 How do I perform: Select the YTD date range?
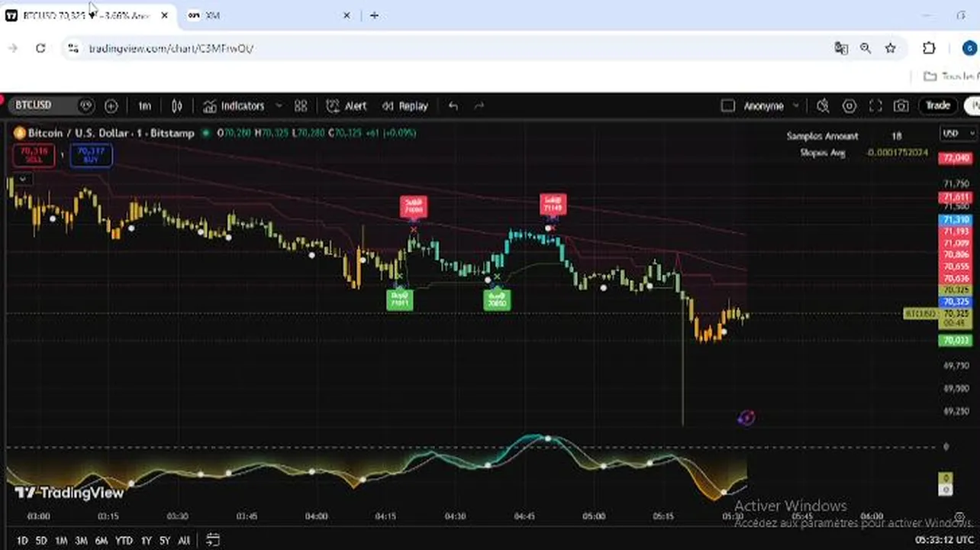[x=124, y=541]
